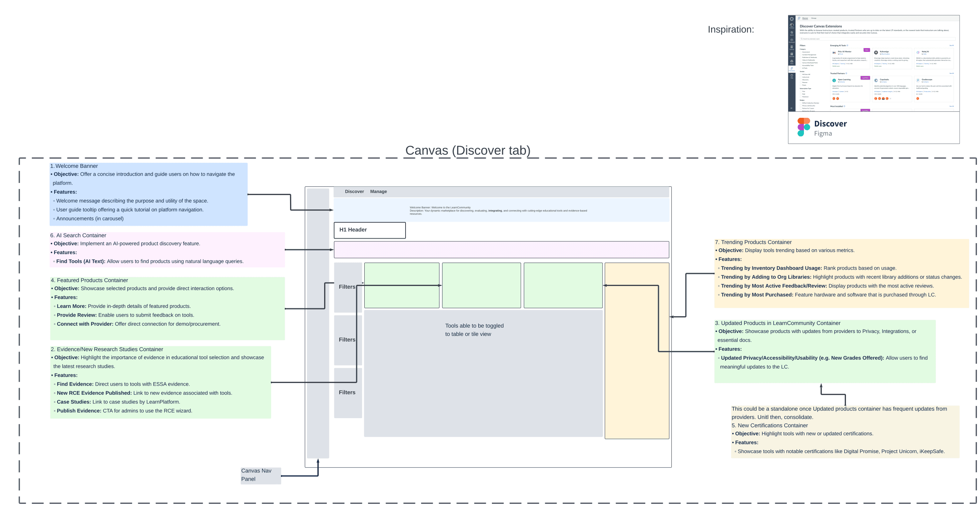The height and width of the screenshot is (528, 980).
Task: Click the yellow trending products panel
Action: (x=637, y=350)
